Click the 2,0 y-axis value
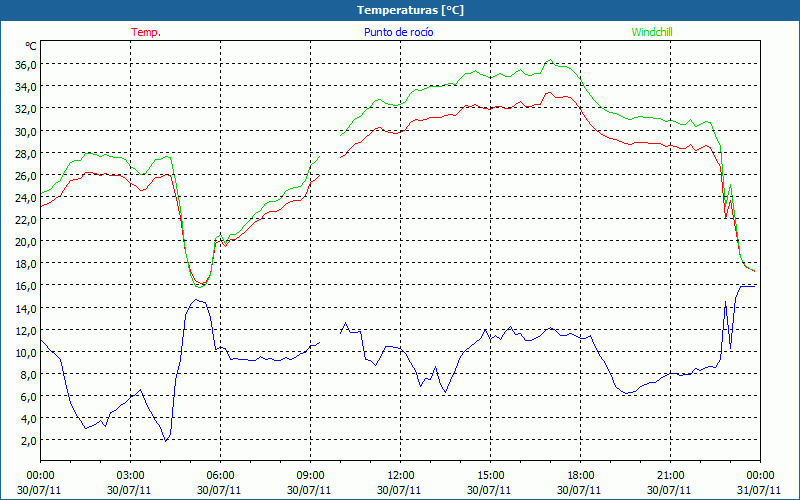This screenshot has height=500, width=800. 29,440
